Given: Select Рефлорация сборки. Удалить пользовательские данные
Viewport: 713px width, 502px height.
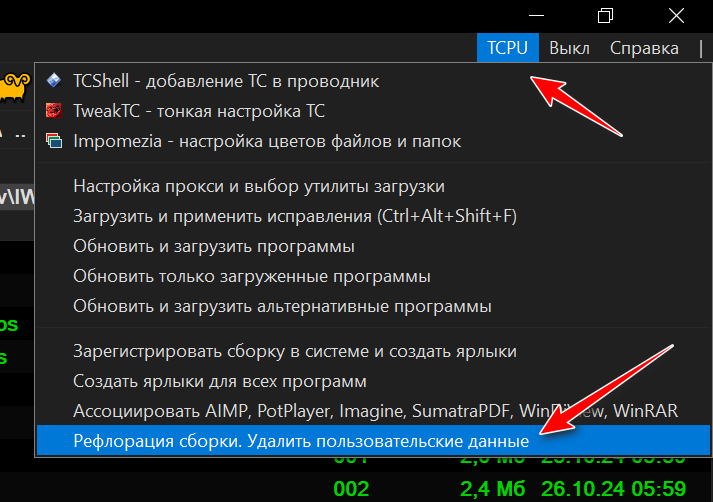Looking at the screenshot, I should coord(373,441).
